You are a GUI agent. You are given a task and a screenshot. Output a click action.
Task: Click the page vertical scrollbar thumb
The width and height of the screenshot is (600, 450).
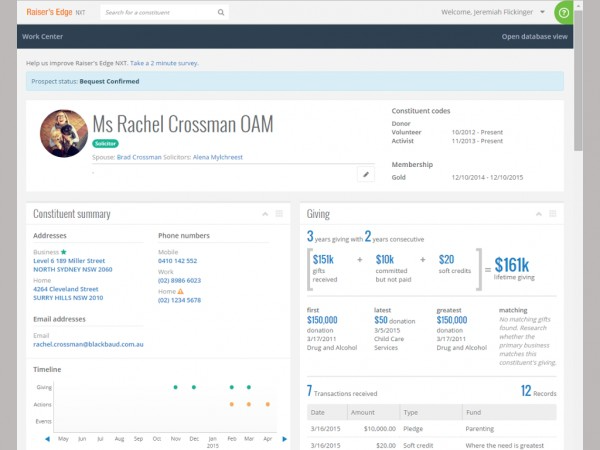pyautogui.click(x=578, y=80)
